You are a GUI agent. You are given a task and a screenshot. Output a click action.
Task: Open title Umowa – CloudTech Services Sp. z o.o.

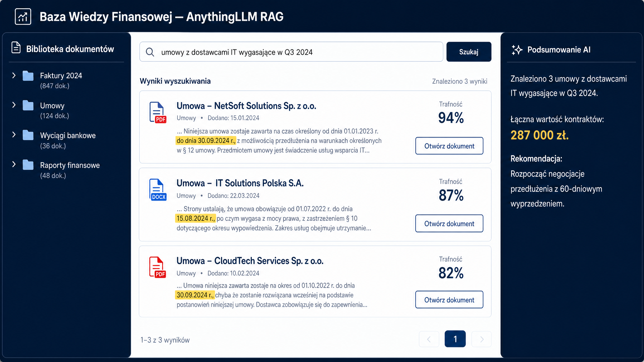[250, 261]
